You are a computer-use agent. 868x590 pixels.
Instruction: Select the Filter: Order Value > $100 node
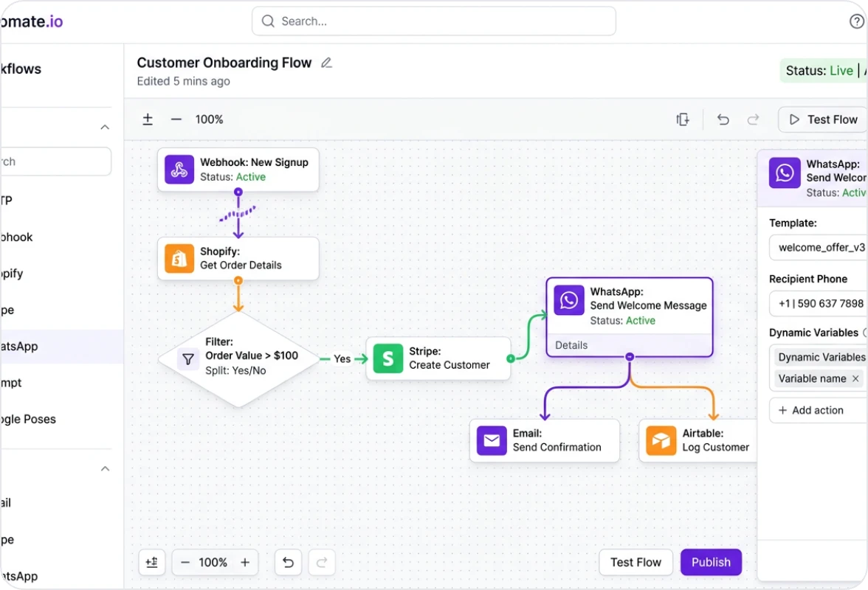click(x=238, y=359)
